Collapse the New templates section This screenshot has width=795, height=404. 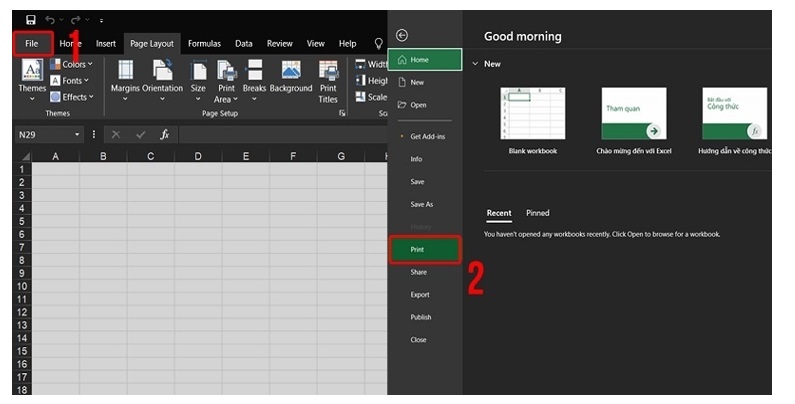(x=474, y=63)
